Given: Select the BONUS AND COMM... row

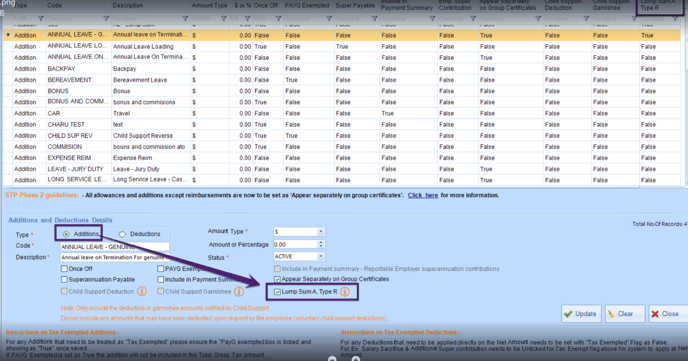Looking at the screenshot, I should pyautogui.click(x=342, y=102).
